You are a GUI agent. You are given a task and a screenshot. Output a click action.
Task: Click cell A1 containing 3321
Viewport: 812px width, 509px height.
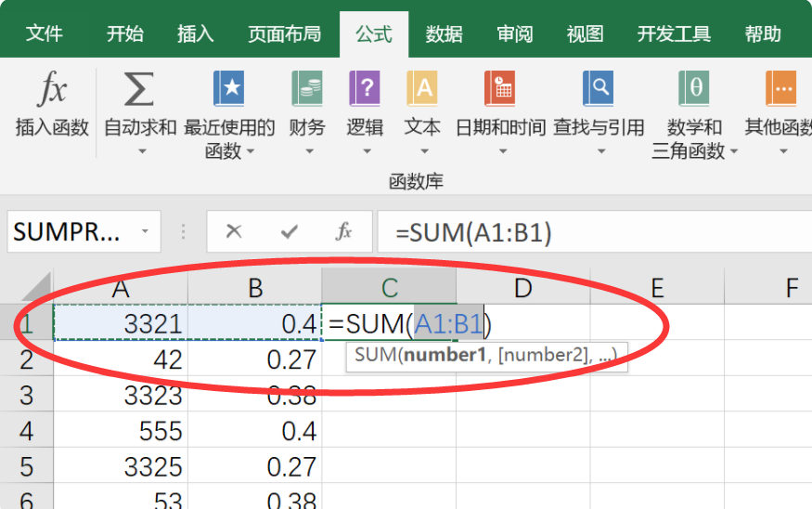121,322
